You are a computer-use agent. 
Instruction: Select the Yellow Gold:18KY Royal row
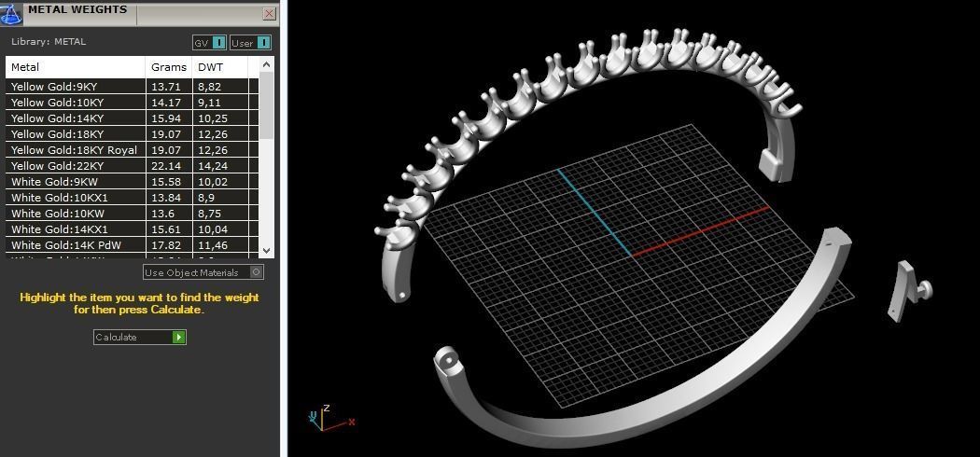coord(132,150)
